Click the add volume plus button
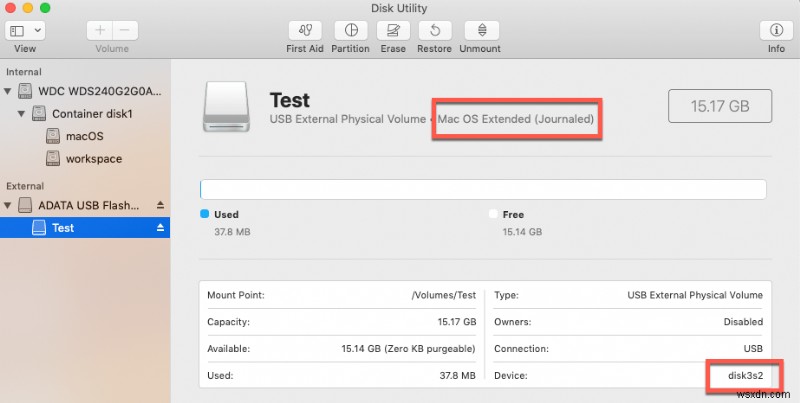The width and height of the screenshot is (800, 403). click(99, 30)
